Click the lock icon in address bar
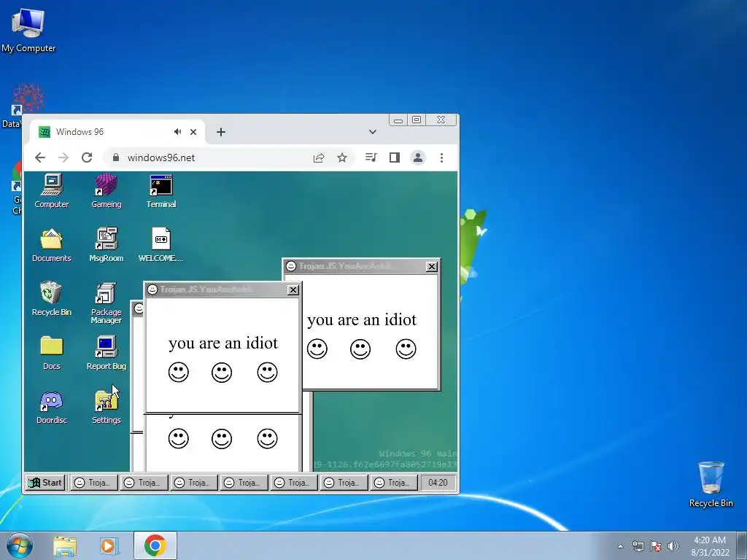Screen dimensions: 747x560 tap(115, 157)
